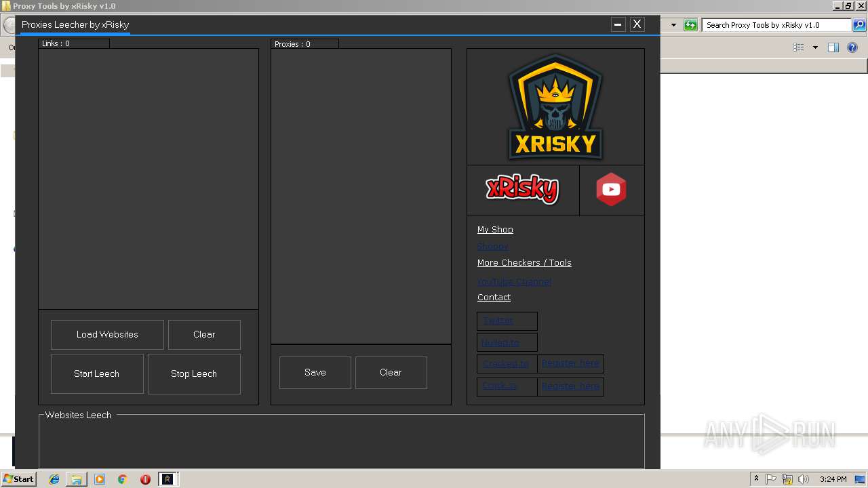Open Explorer help question mark icon
868x488 pixels.
[x=853, y=47]
